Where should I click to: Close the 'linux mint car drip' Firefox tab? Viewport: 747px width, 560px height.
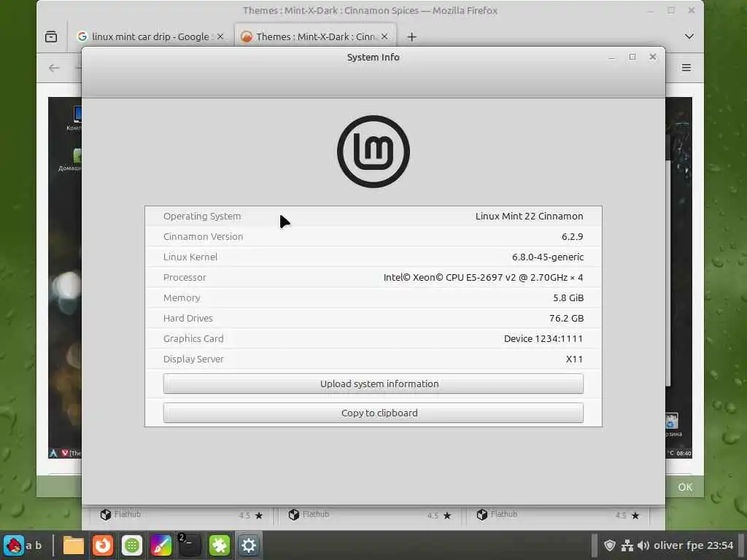coord(220,36)
